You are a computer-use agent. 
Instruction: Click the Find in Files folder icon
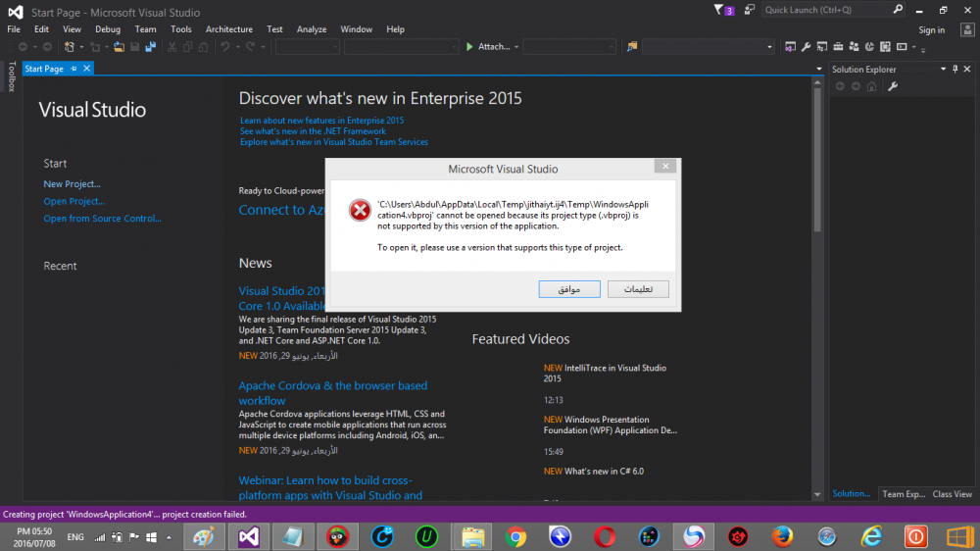click(632, 47)
